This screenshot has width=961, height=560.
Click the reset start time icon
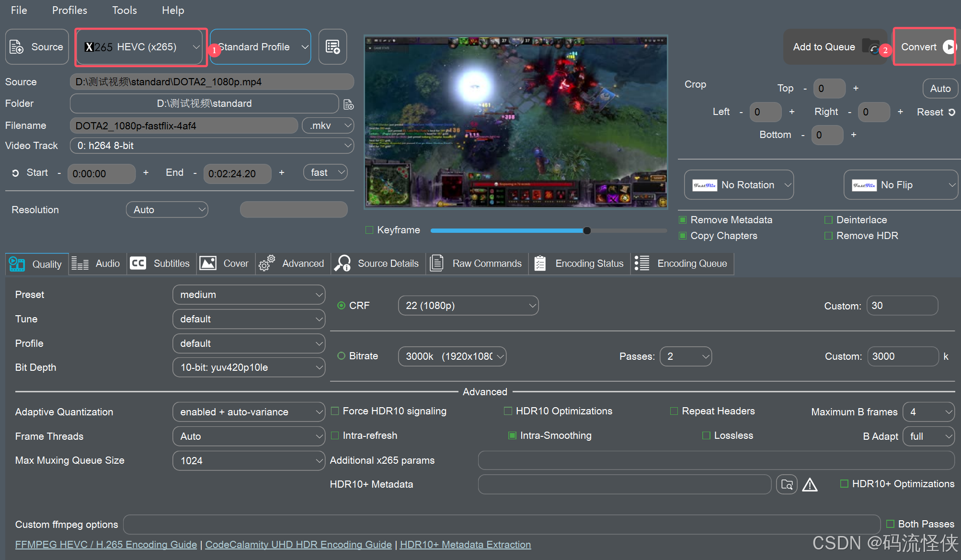[x=15, y=173]
